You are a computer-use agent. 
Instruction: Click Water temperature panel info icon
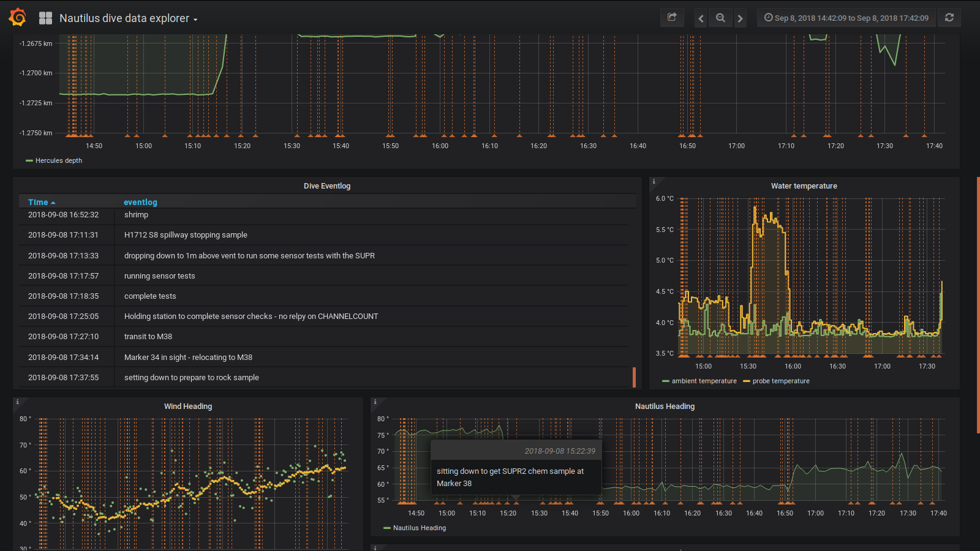click(654, 181)
